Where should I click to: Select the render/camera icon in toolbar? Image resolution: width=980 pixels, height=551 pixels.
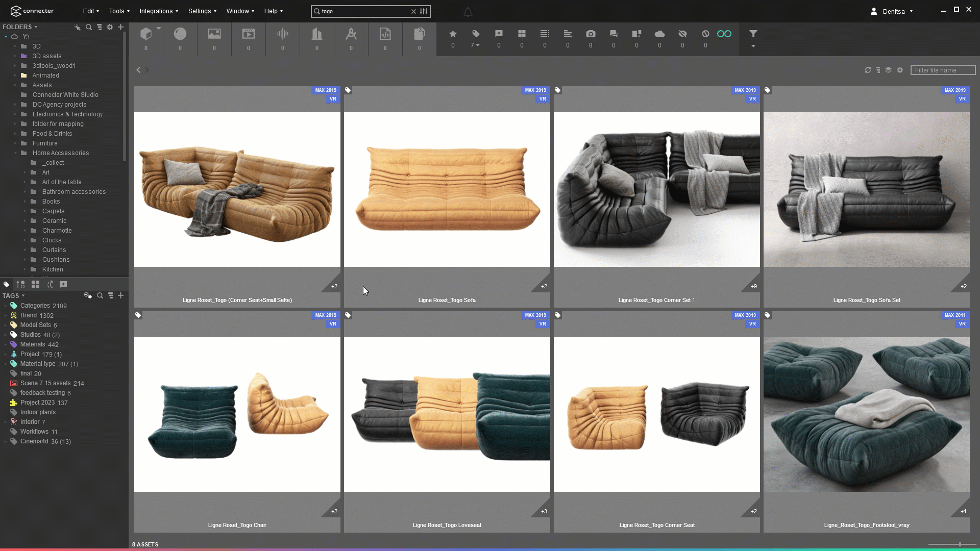tap(590, 34)
